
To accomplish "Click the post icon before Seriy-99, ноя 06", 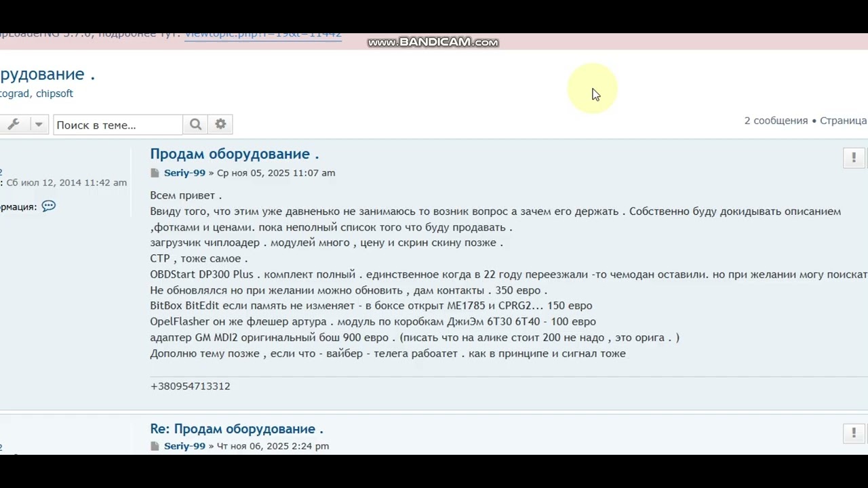I will 155,446.
